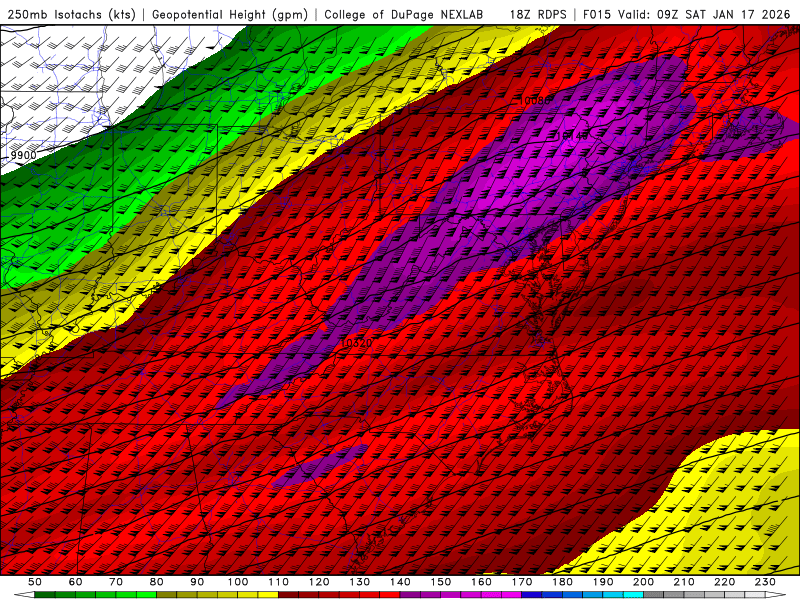Click the 200 colorbar tick label
The height and width of the screenshot is (600, 800).
tap(643, 582)
